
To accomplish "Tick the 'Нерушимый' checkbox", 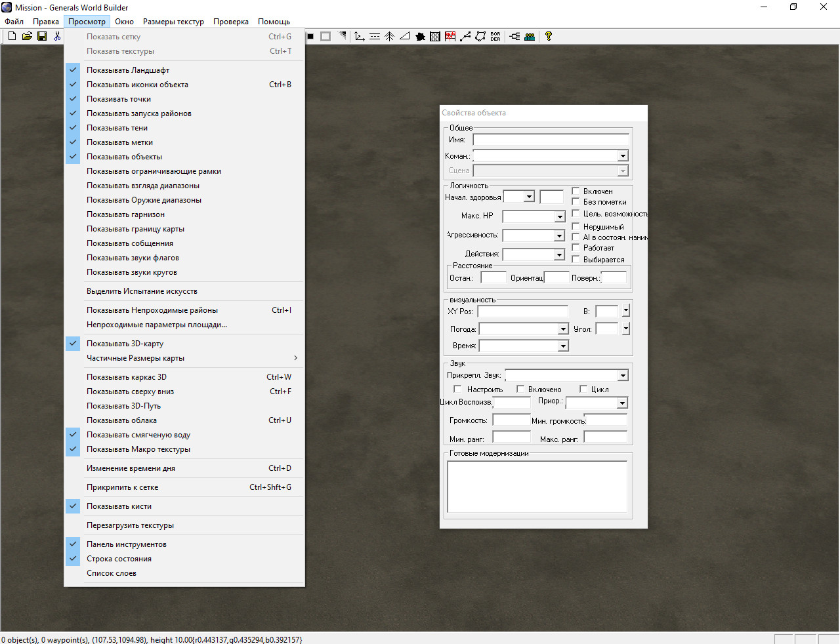I will coord(576,227).
